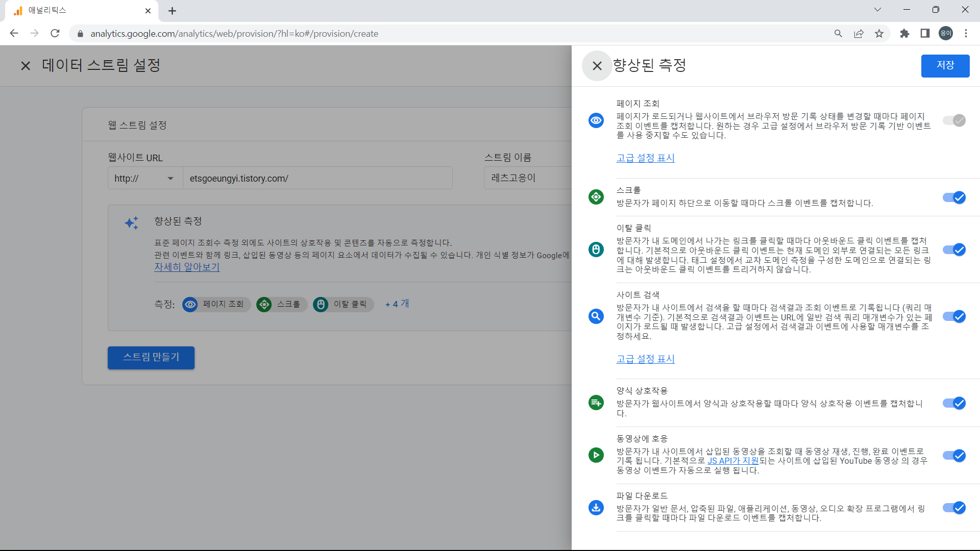Click the enhanced measurement sparkle icon
Screen dimensions: 980x551
click(x=132, y=223)
